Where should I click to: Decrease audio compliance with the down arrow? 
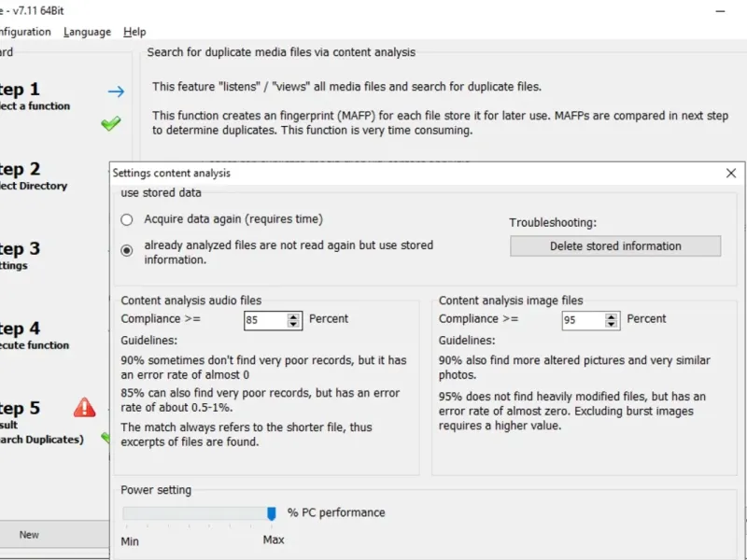click(x=294, y=324)
